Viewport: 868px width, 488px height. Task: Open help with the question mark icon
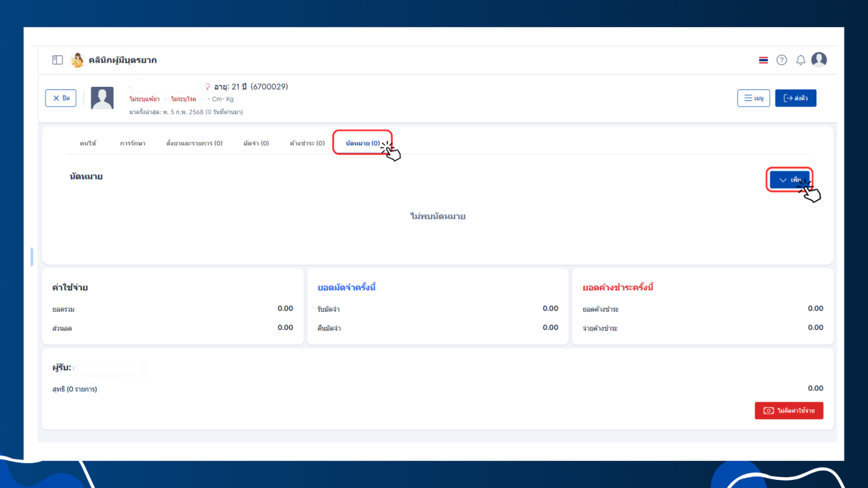782,60
